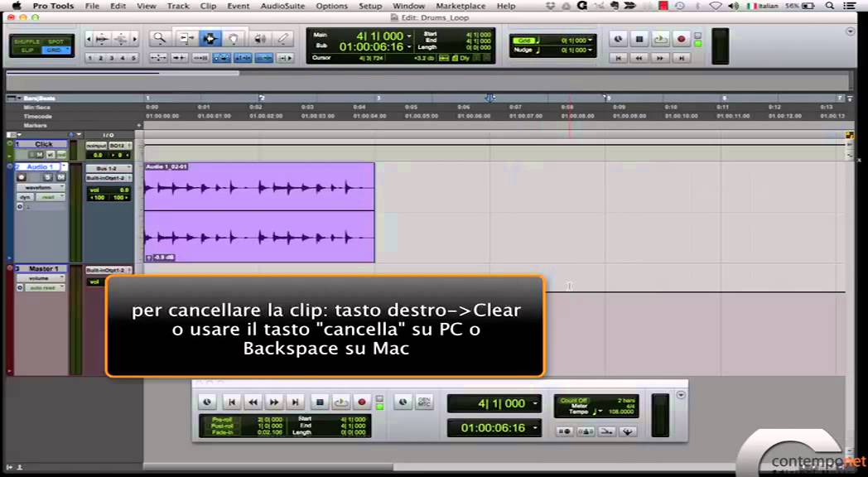Screen dimensions: 868x477
Task: Select the Scrubber speaker tool
Action: click(259, 38)
